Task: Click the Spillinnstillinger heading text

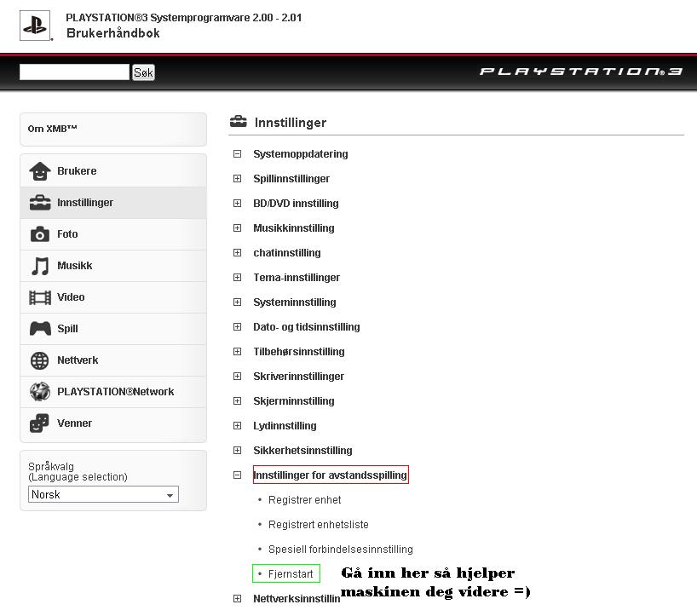Action: click(291, 179)
